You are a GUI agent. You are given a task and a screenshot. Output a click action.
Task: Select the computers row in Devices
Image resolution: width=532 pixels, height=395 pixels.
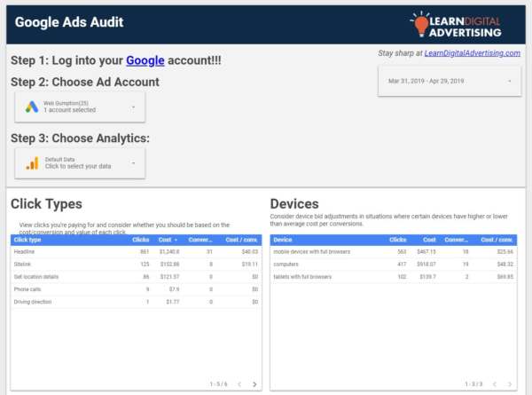(x=394, y=265)
